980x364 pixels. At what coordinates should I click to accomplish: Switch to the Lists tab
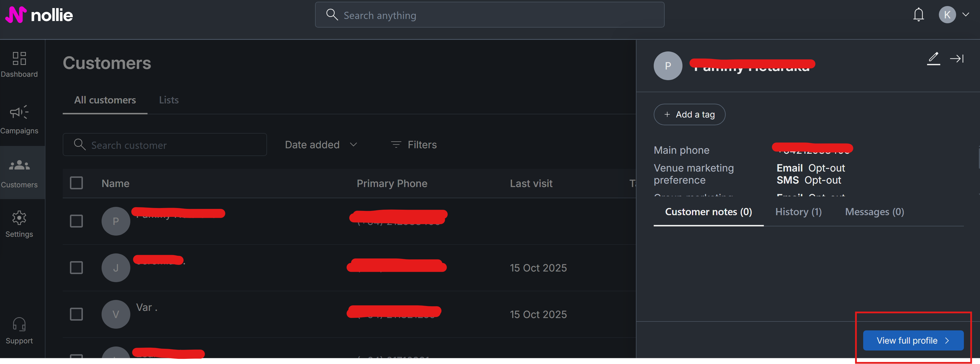coord(169,100)
